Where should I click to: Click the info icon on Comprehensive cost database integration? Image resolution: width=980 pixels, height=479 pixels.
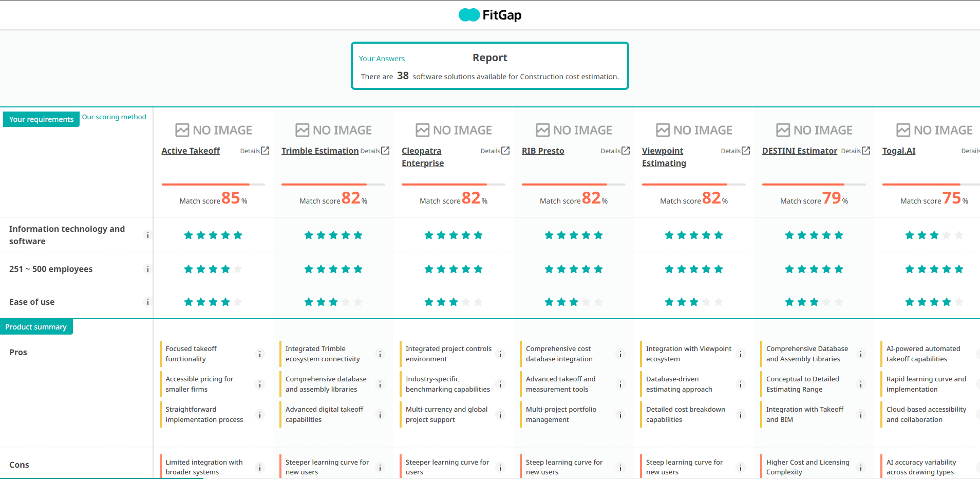[620, 354]
